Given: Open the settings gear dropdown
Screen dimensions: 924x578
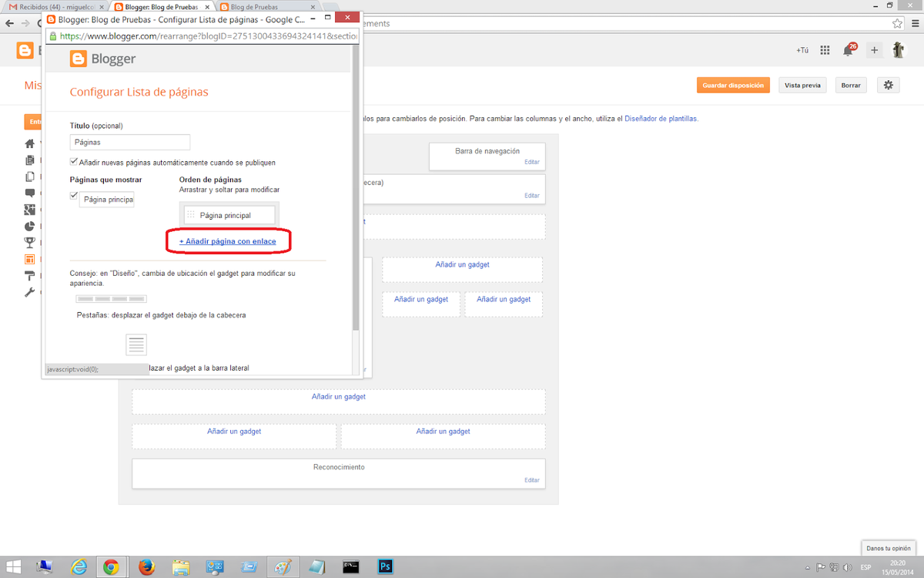Looking at the screenshot, I should [888, 85].
